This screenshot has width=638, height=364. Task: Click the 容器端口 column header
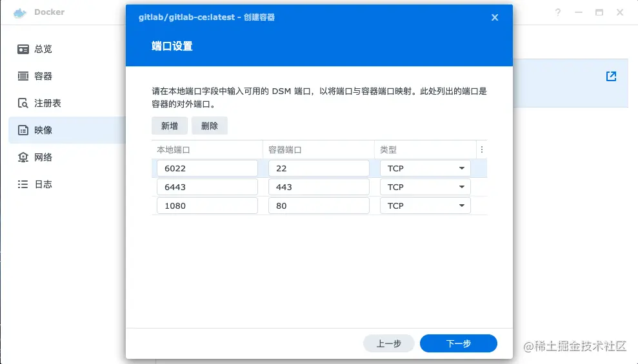(x=319, y=150)
